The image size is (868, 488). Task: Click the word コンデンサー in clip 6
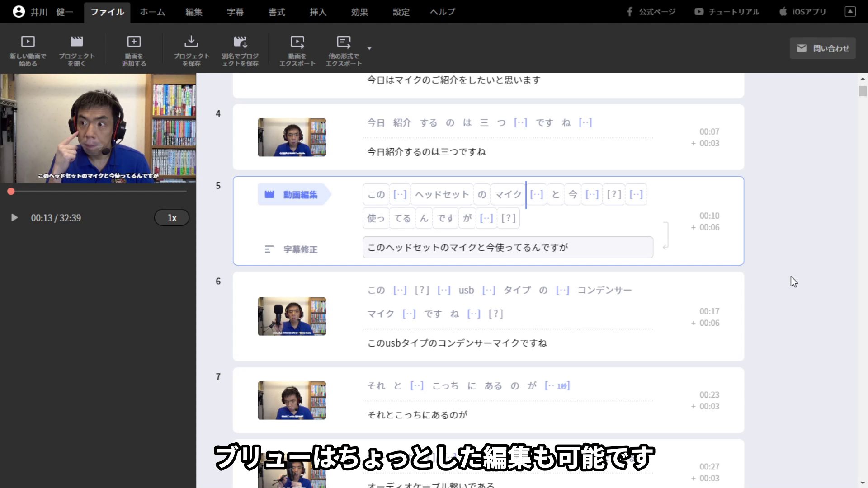[604, 290]
